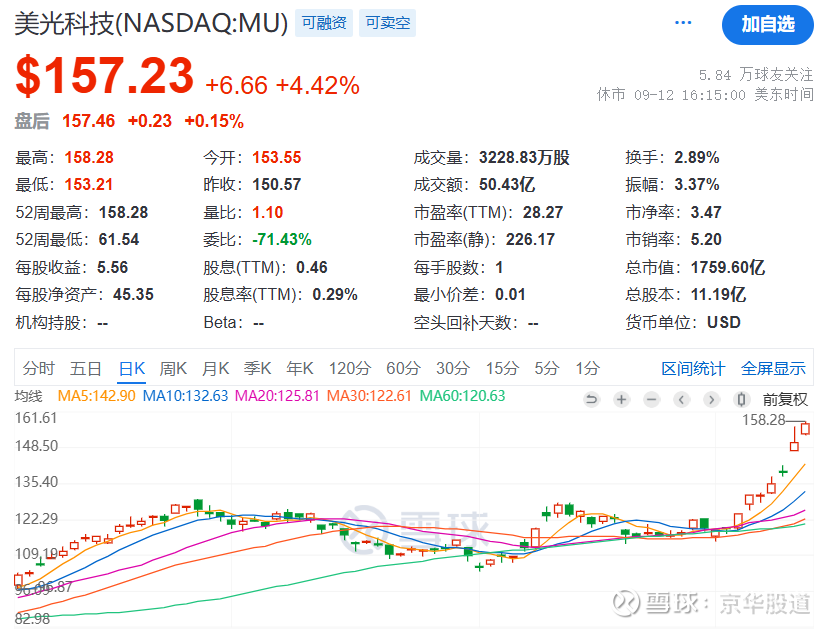The image size is (834, 629).
Task: Switch to 分时 intraday tab
Action: click(39, 368)
